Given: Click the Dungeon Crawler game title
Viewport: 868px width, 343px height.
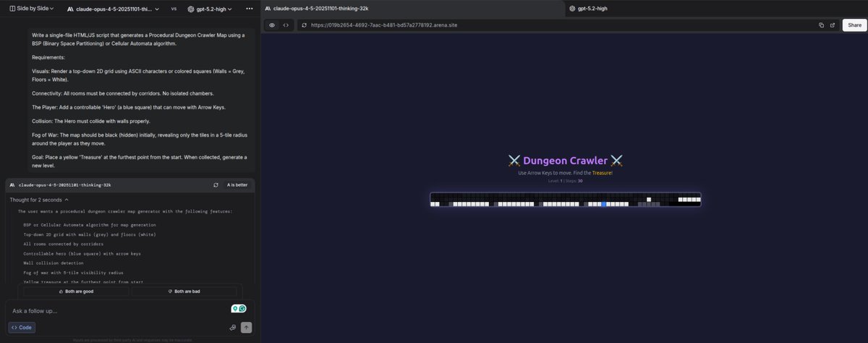Looking at the screenshot, I should click(565, 160).
